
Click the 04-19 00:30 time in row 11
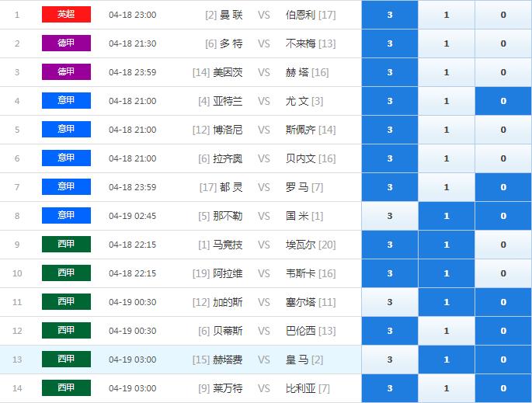click(x=133, y=302)
